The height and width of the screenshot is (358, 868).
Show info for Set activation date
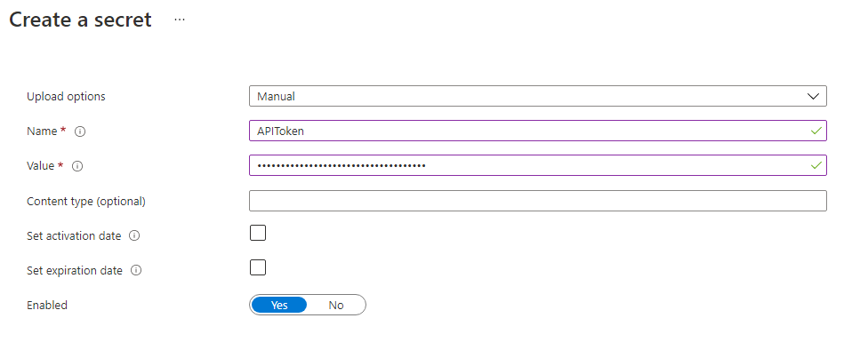pos(134,235)
